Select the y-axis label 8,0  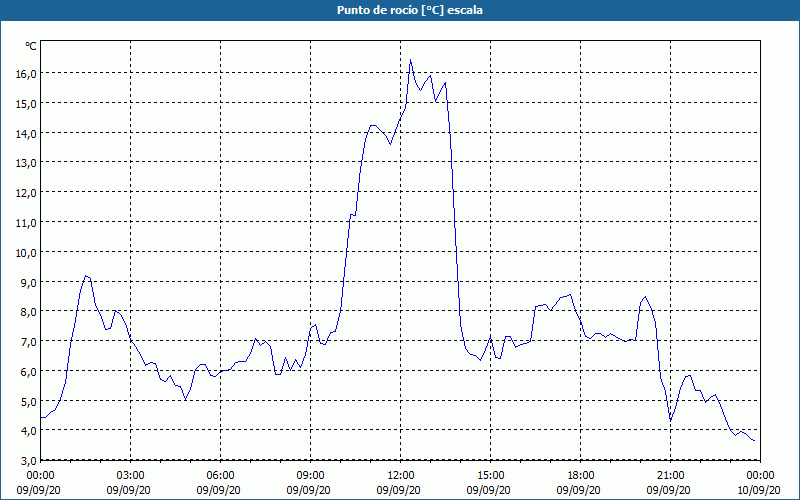point(29,312)
